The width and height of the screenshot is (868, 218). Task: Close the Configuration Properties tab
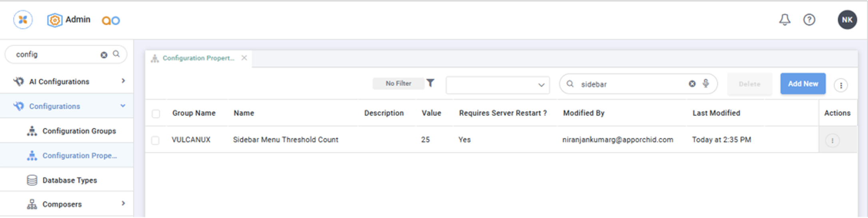coord(244,58)
